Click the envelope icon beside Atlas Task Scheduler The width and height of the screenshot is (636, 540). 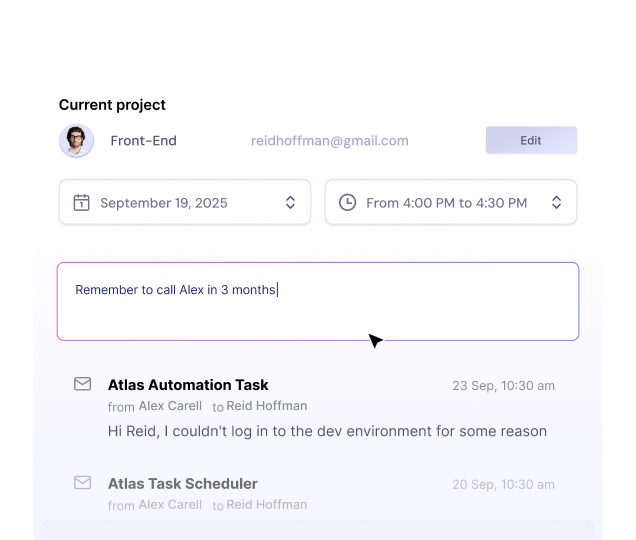pyautogui.click(x=83, y=483)
